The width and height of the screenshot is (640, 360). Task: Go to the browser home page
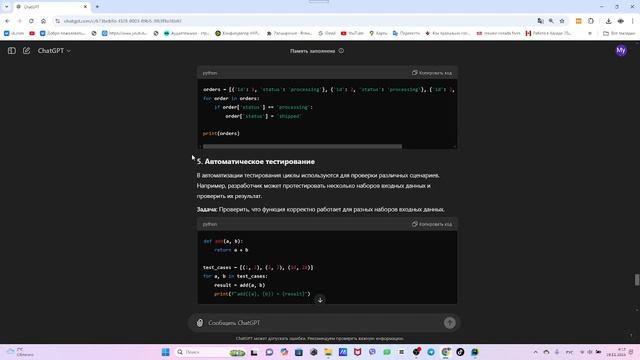point(43,21)
